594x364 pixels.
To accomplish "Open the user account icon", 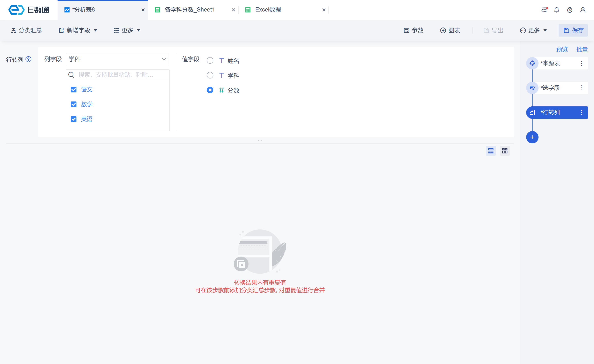I will pyautogui.click(x=583, y=10).
